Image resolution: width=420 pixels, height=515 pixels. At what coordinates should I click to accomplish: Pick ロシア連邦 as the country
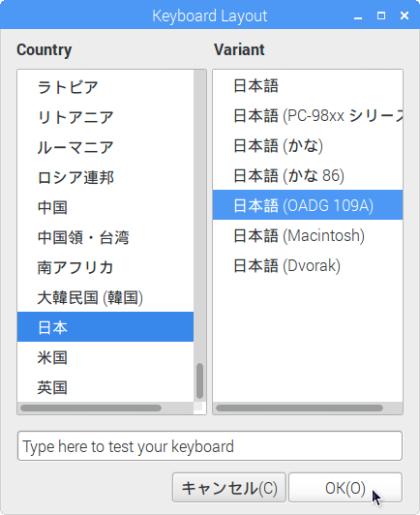tap(105, 177)
